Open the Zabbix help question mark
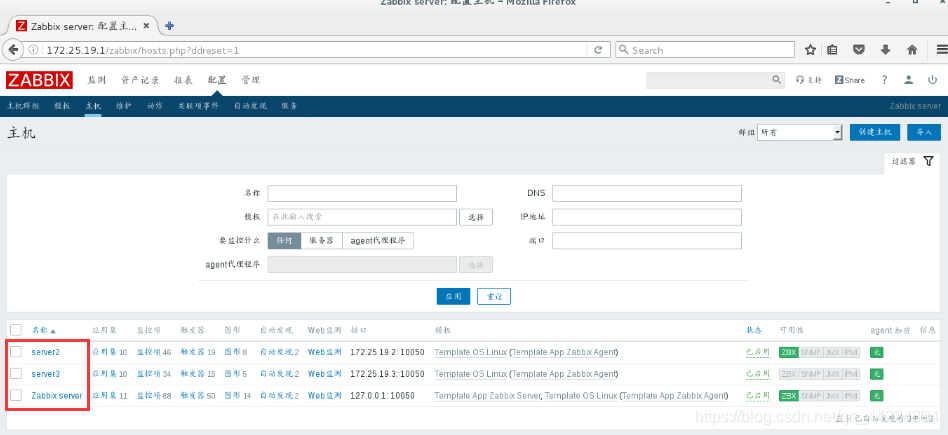This screenshot has height=435, width=948. coord(885,80)
